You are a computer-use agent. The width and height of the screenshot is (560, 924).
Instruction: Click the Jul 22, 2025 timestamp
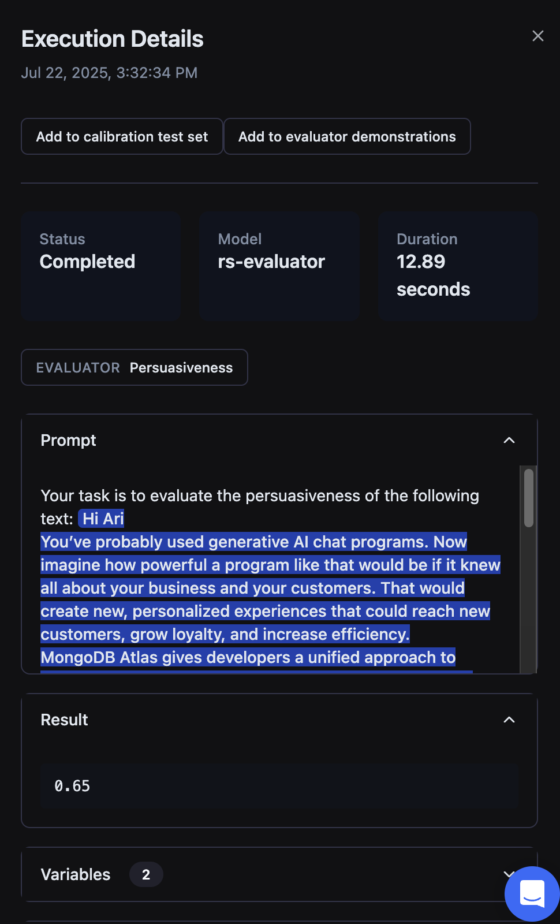tap(109, 73)
